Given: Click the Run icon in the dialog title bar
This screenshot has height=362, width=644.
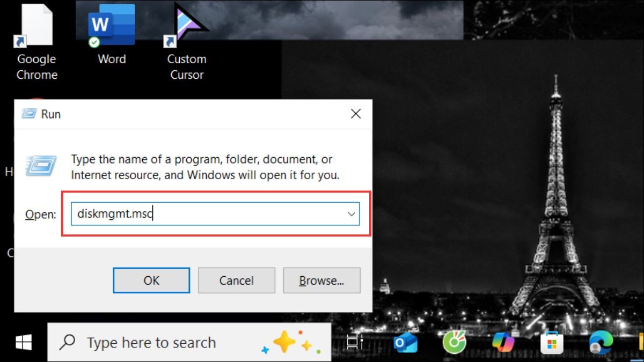Looking at the screenshot, I should pos(29,114).
